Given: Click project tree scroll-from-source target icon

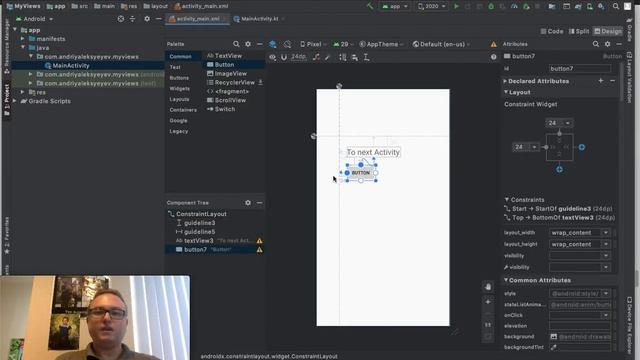Looking at the screenshot, I should pyautogui.click(x=121, y=19).
